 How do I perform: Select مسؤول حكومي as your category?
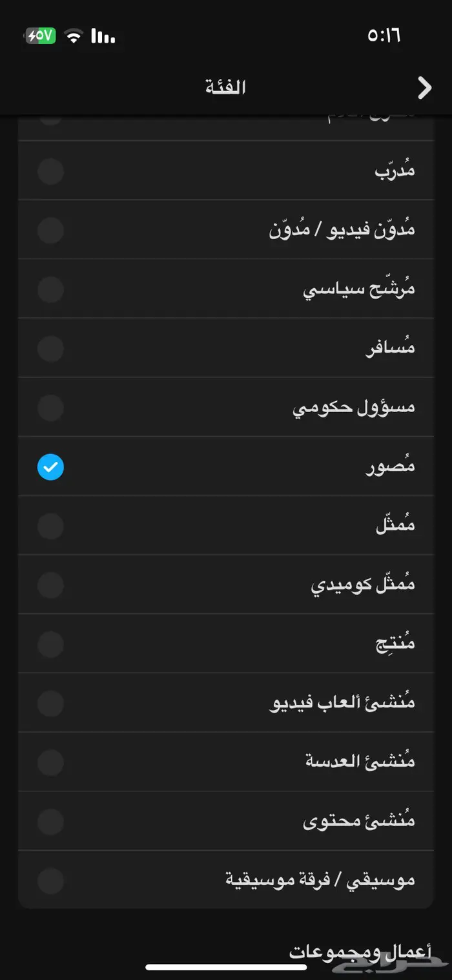226,407
